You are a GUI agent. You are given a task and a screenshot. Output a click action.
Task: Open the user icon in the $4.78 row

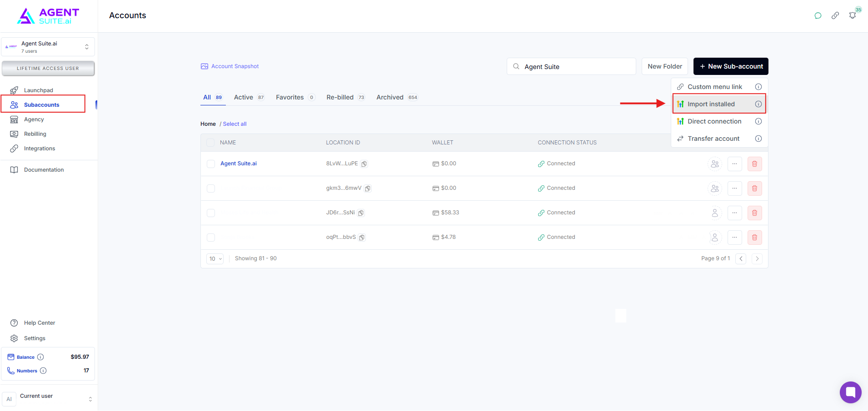pos(715,238)
